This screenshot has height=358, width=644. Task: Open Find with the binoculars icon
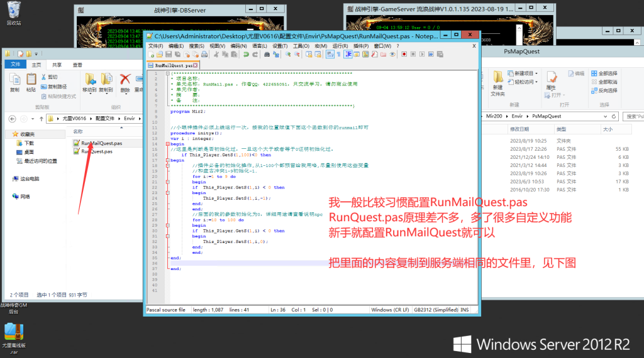(267, 54)
